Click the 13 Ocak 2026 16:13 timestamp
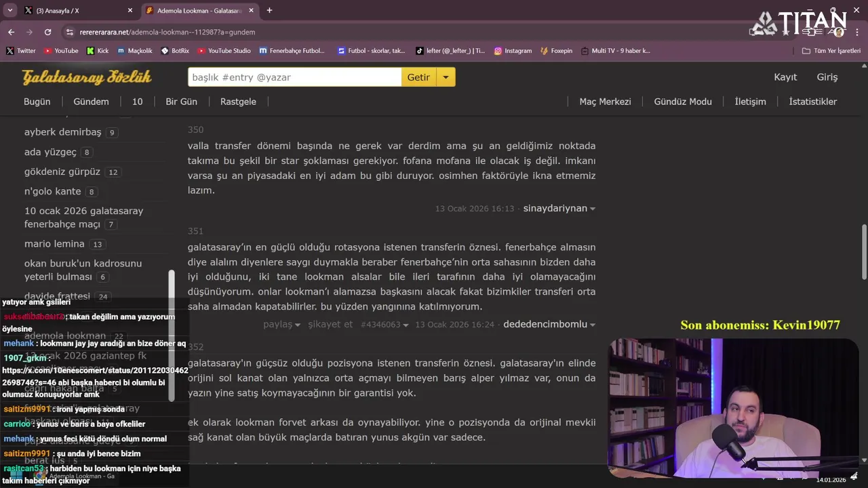The width and height of the screenshot is (868, 488). tap(475, 209)
